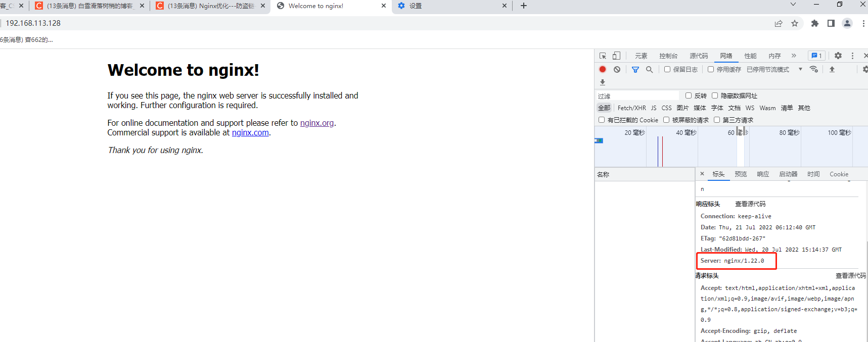Open the Cookie request detail tab

pyautogui.click(x=839, y=174)
